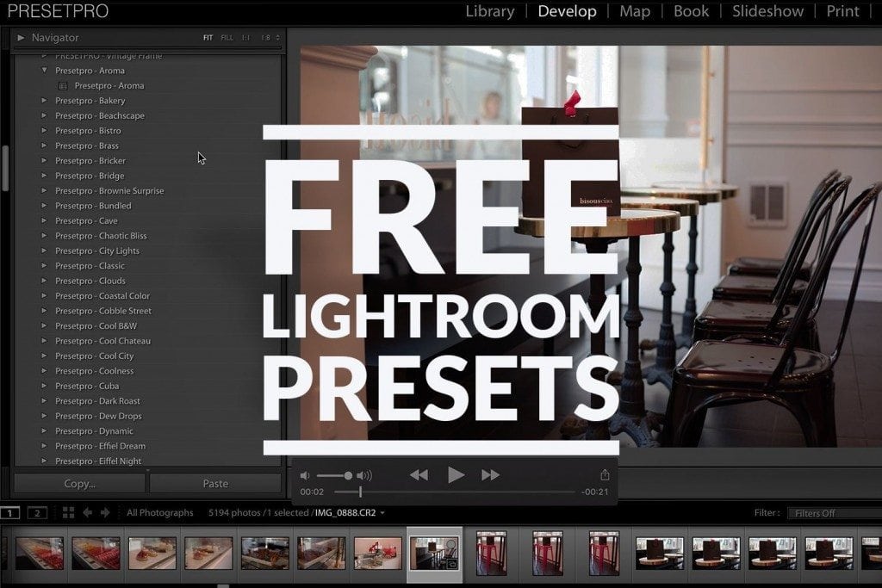Click the video share icon

605,475
